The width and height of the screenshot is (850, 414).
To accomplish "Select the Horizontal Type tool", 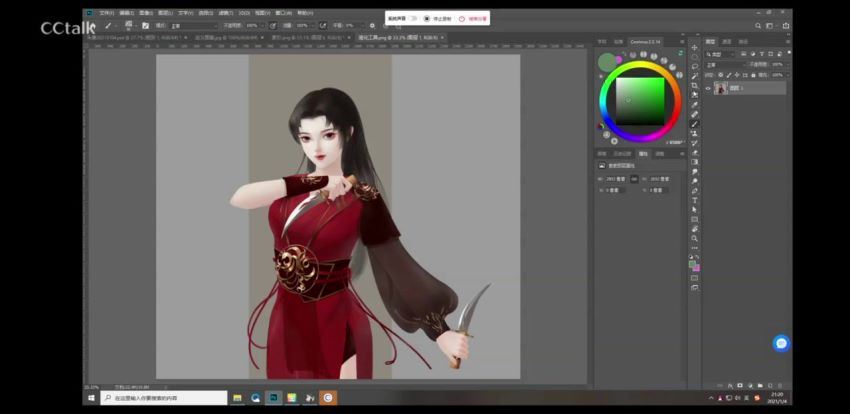I will 694,200.
